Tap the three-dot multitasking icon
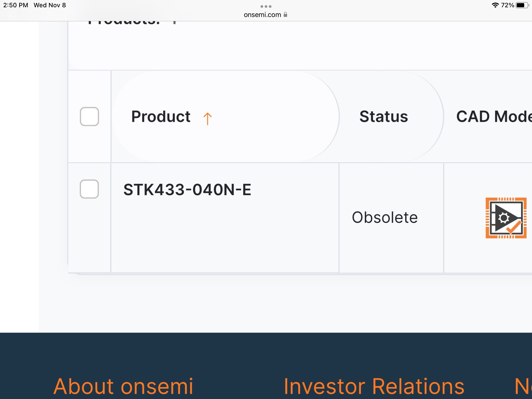The image size is (532, 399). point(266,6)
